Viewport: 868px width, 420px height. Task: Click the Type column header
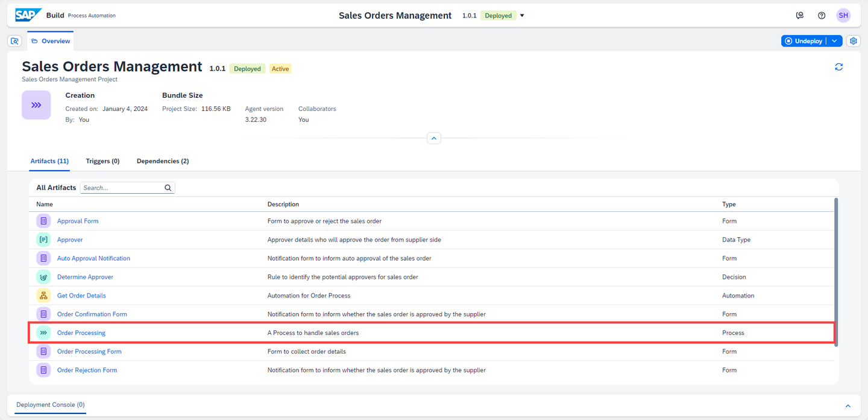[729, 205]
